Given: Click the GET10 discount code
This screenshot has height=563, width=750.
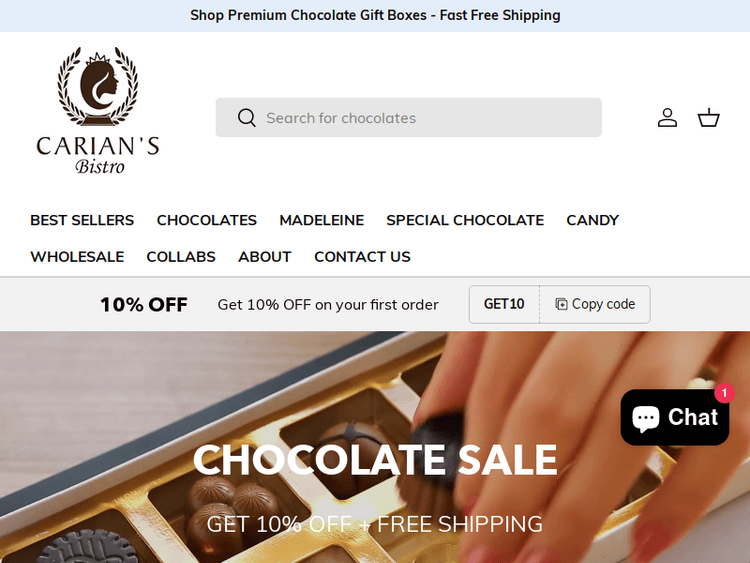Looking at the screenshot, I should coord(504,304).
